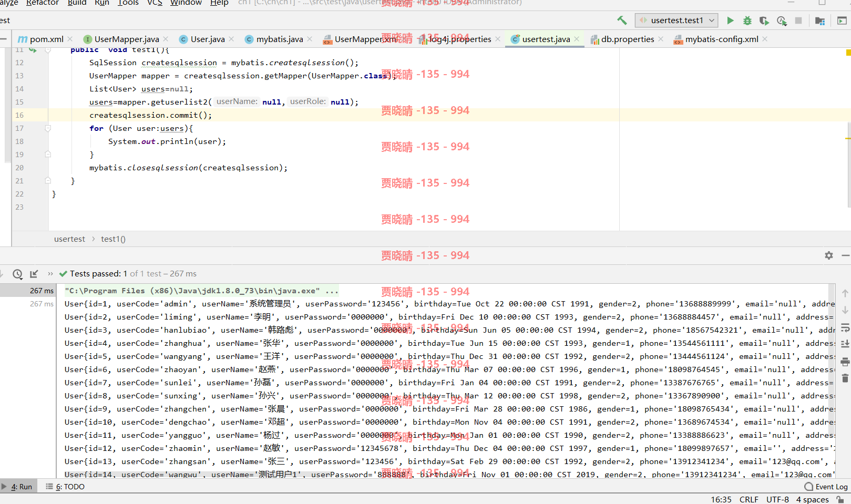
Task: Print console output with printer icon
Action: [845, 362]
